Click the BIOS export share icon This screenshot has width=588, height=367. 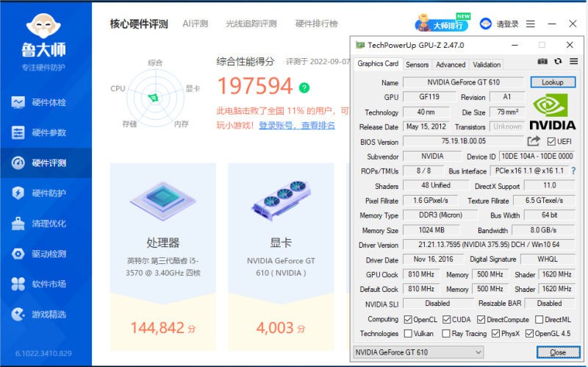534,140
